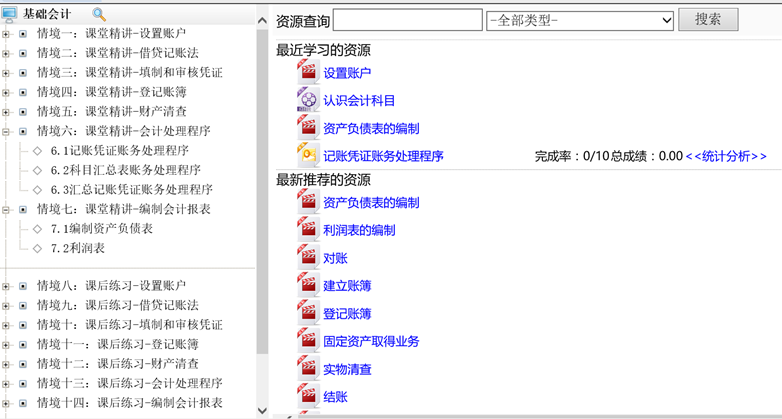Collapse the 情境六 会计处理程序 tree node
782x419 pixels.
[6, 131]
